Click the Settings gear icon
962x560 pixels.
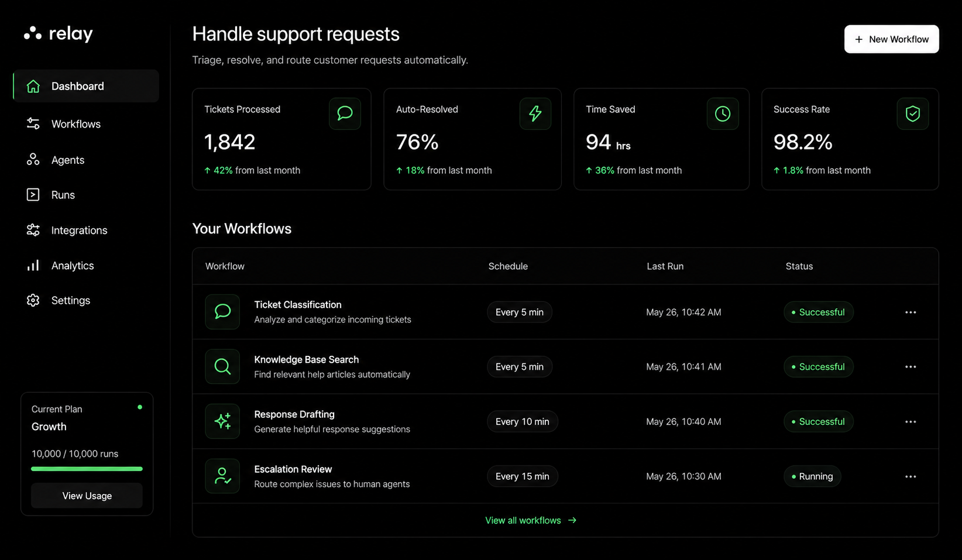click(33, 300)
